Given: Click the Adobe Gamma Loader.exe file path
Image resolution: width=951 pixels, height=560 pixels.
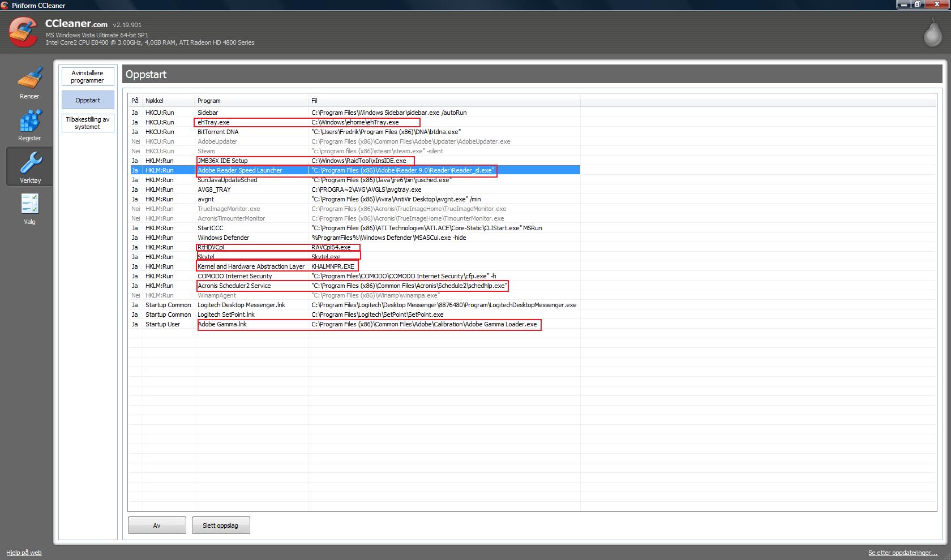Looking at the screenshot, I should [424, 324].
